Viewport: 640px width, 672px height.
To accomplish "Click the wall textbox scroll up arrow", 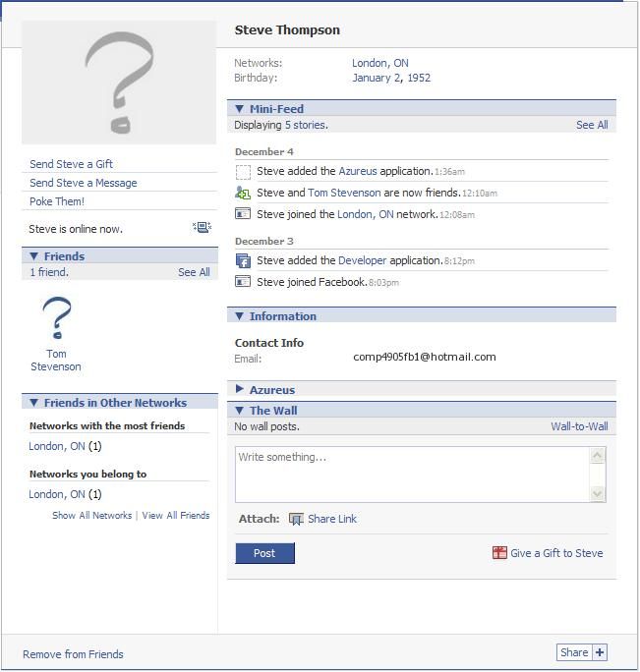I will click(597, 455).
